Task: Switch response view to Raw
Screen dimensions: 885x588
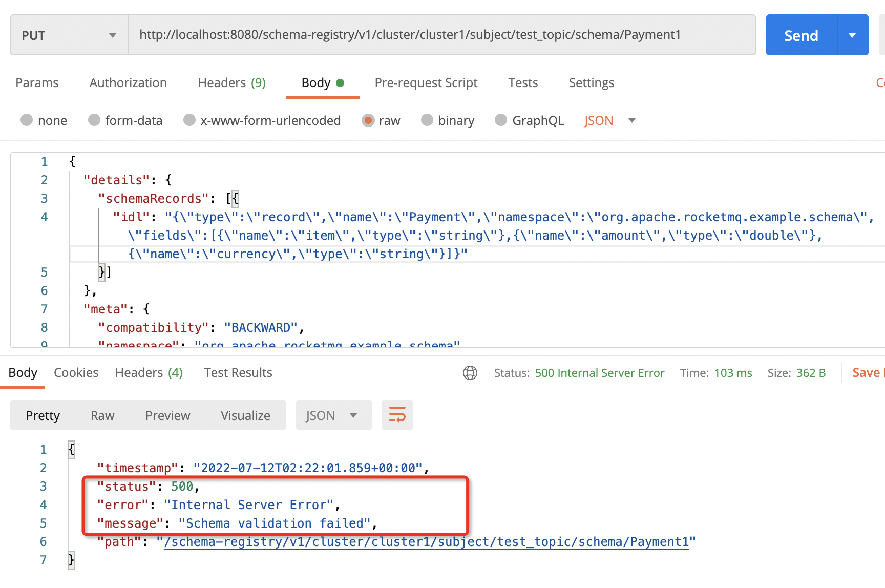Action: (x=102, y=415)
